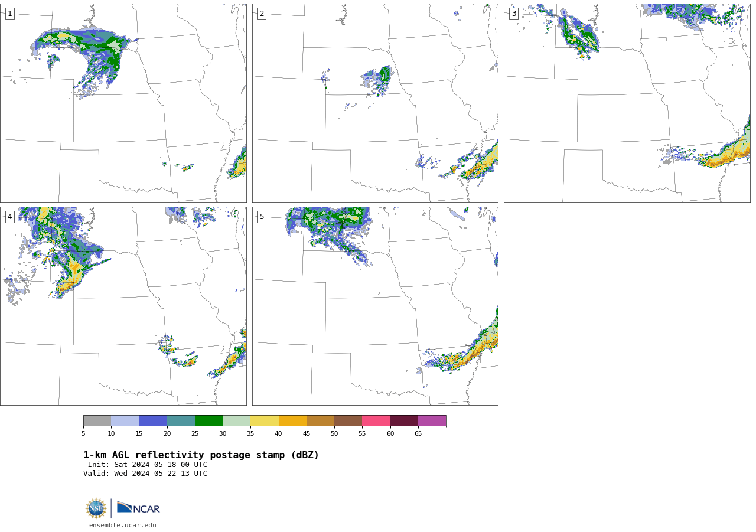Click the ensemble.ucar.edu text
This screenshot has width=756, height=532.
123,525
